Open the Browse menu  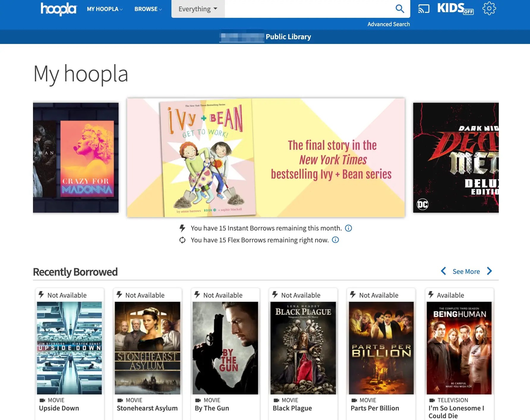[148, 9]
